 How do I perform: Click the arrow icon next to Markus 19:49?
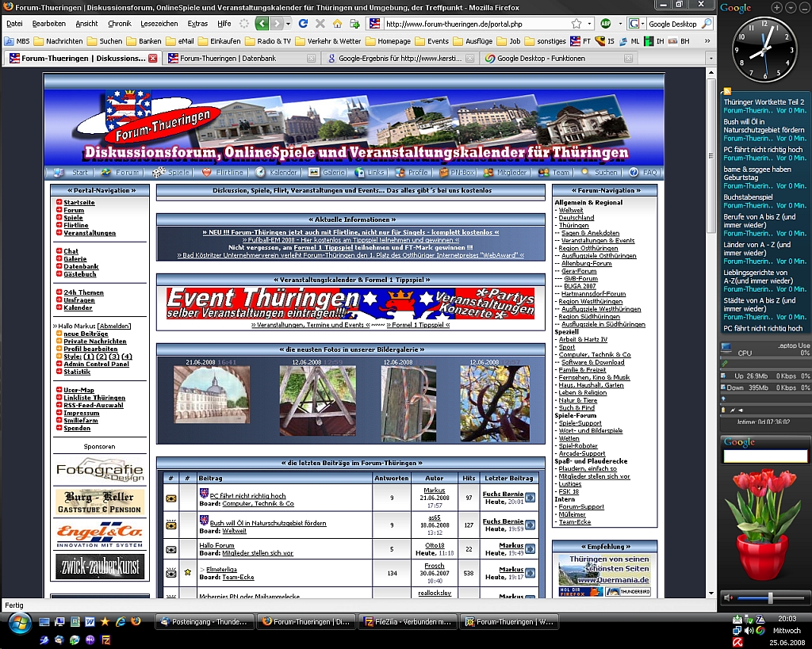(x=530, y=549)
